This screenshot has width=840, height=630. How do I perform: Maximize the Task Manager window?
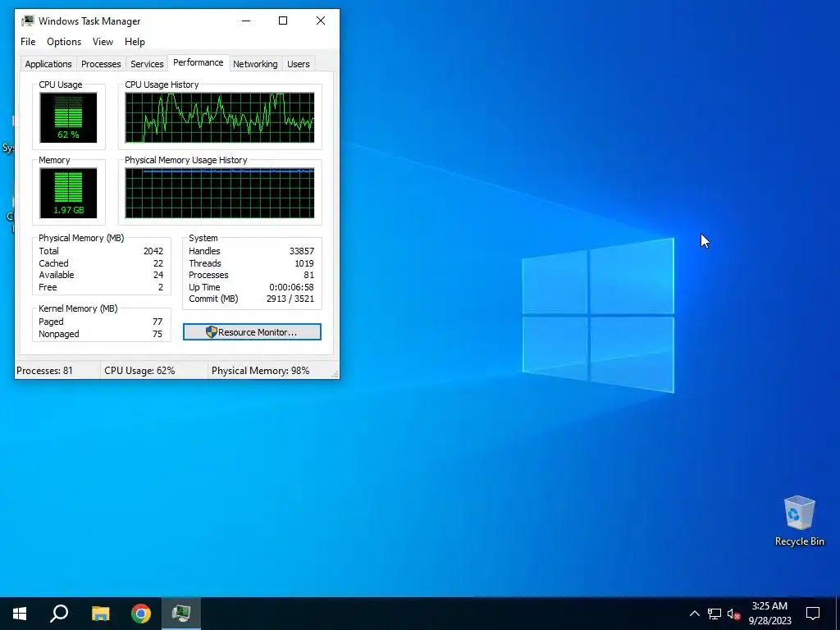(283, 21)
